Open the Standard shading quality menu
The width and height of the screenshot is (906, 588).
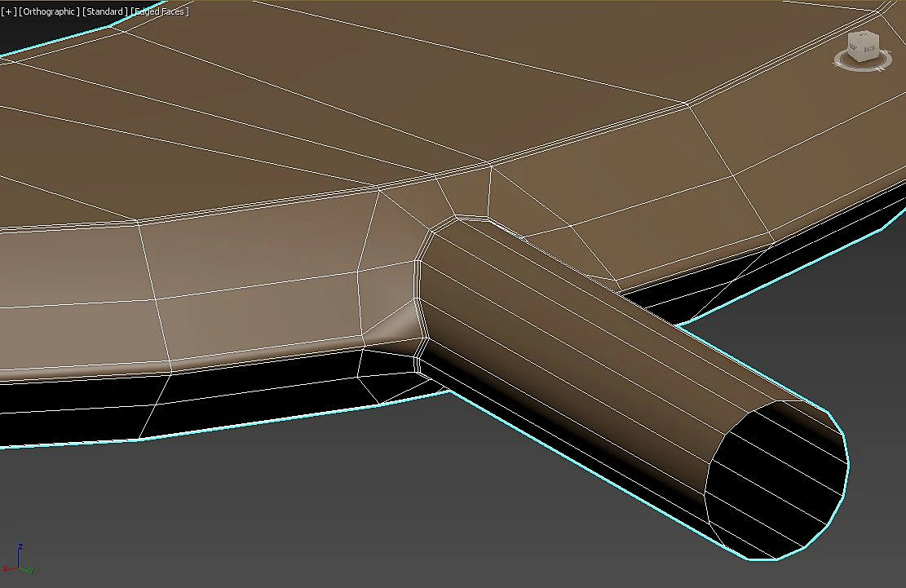coord(104,11)
